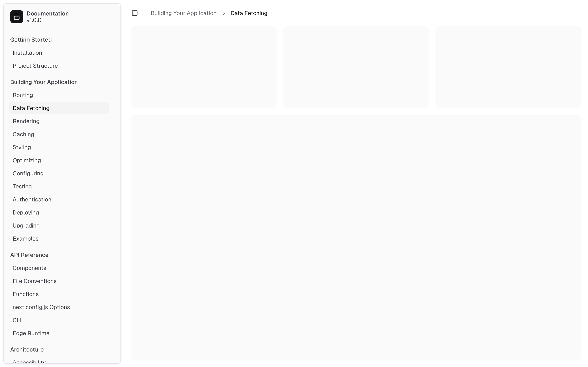Viewport: 588px width, 367px height.
Task: Open the Deploying guide
Action: [x=26, y=213]
